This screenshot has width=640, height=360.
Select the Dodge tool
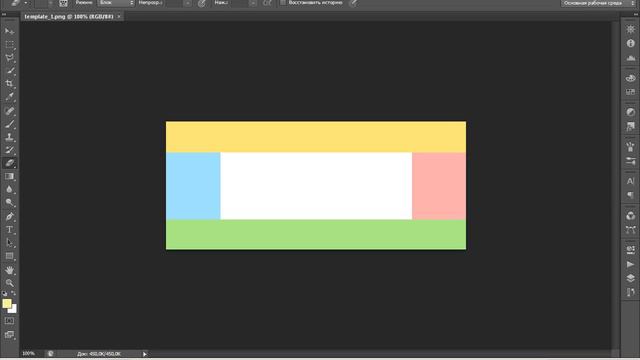tap(9, 202)
